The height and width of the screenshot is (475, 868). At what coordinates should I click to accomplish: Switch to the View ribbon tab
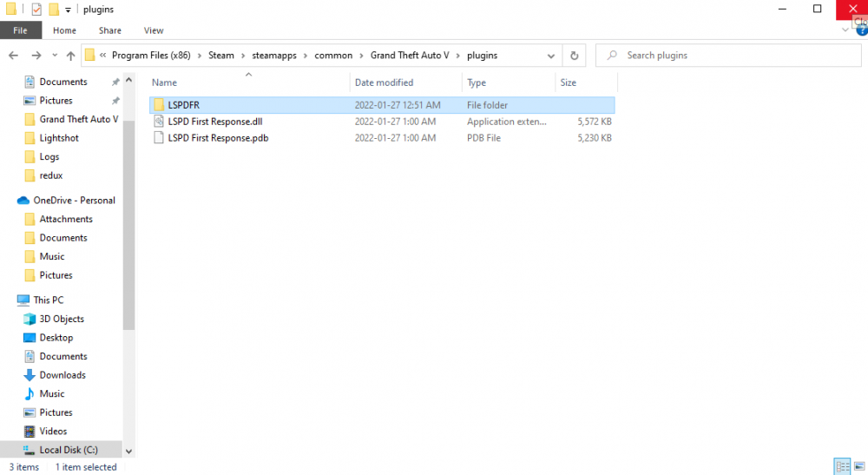tap(154, 30)
